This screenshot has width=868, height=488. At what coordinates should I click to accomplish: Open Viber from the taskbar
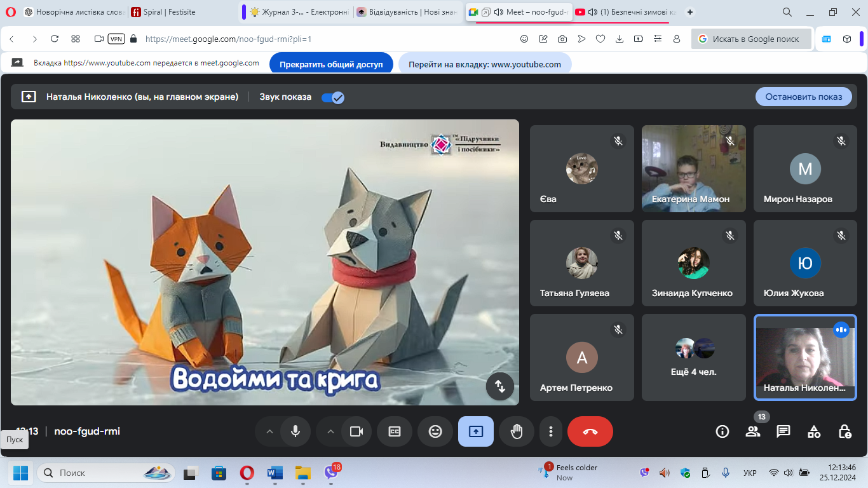tap(331, 473)
